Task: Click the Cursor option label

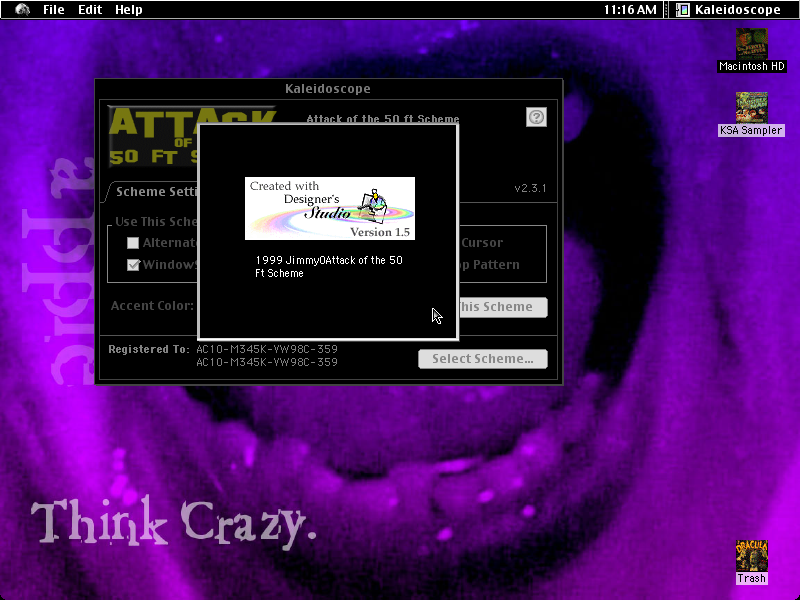Action: (482, 243)
